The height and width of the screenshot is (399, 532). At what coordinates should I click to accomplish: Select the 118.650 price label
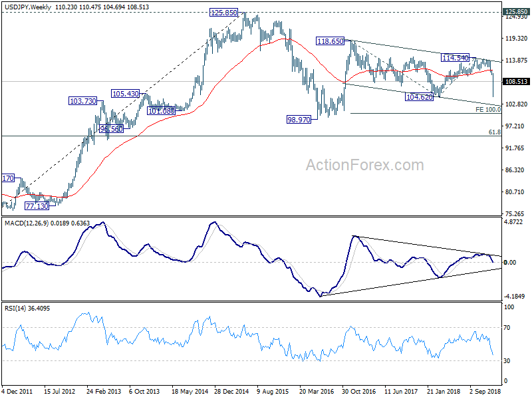(330, 41)
